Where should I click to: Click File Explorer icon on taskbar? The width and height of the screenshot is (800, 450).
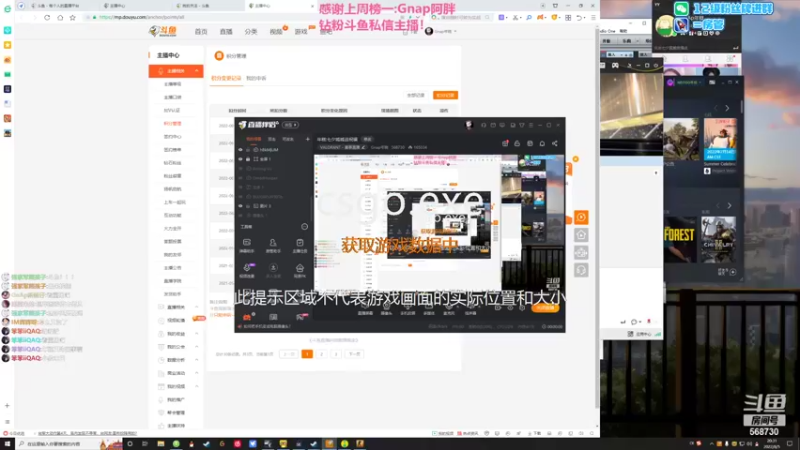(x=160, y=444)
